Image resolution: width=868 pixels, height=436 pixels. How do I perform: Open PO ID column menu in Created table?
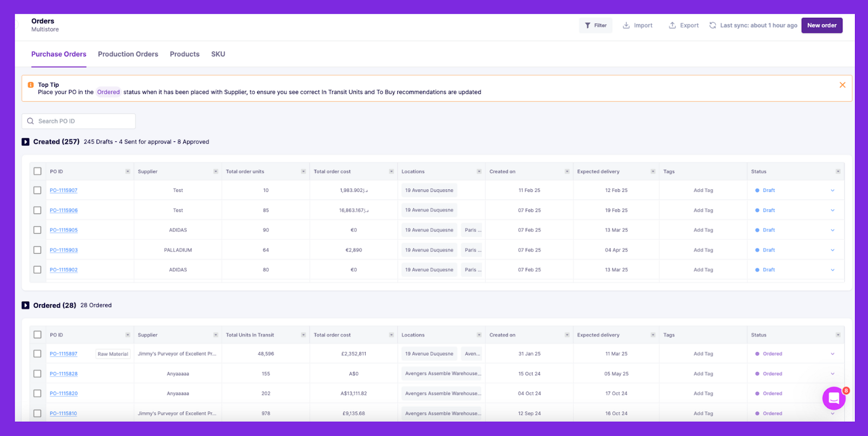tap(127, 171)
